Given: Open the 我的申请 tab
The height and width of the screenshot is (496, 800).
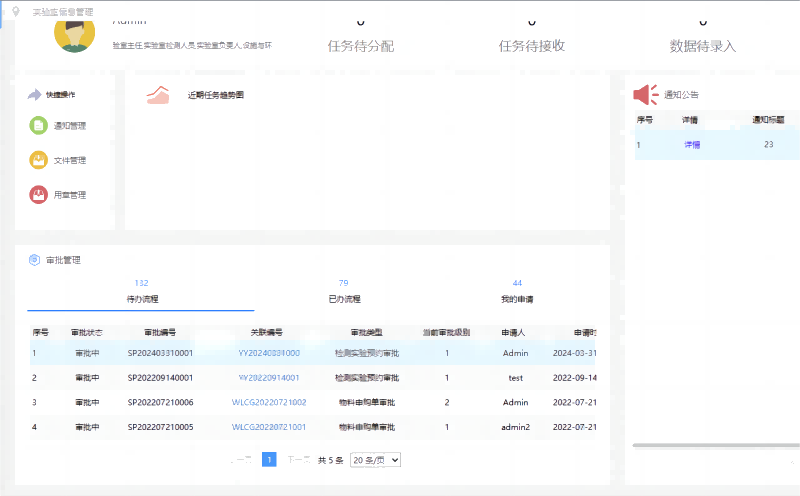Looking at the screenshot, I should click(517, 299).
